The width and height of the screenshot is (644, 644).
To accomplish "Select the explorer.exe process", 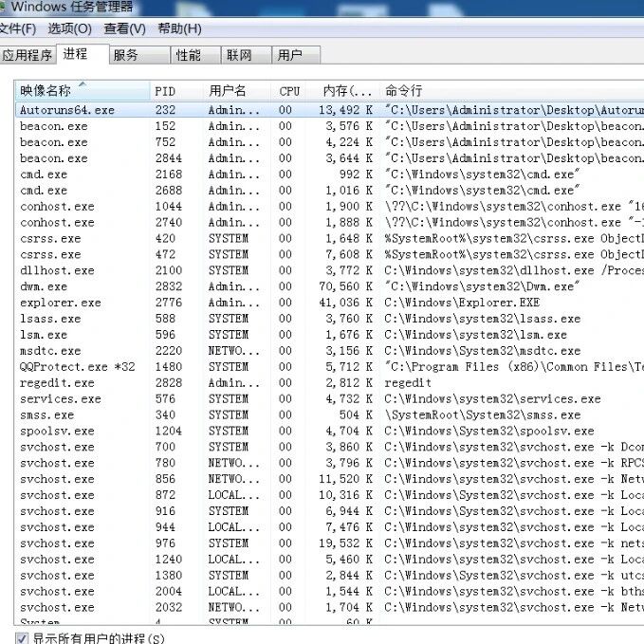I will pos(60,303).
